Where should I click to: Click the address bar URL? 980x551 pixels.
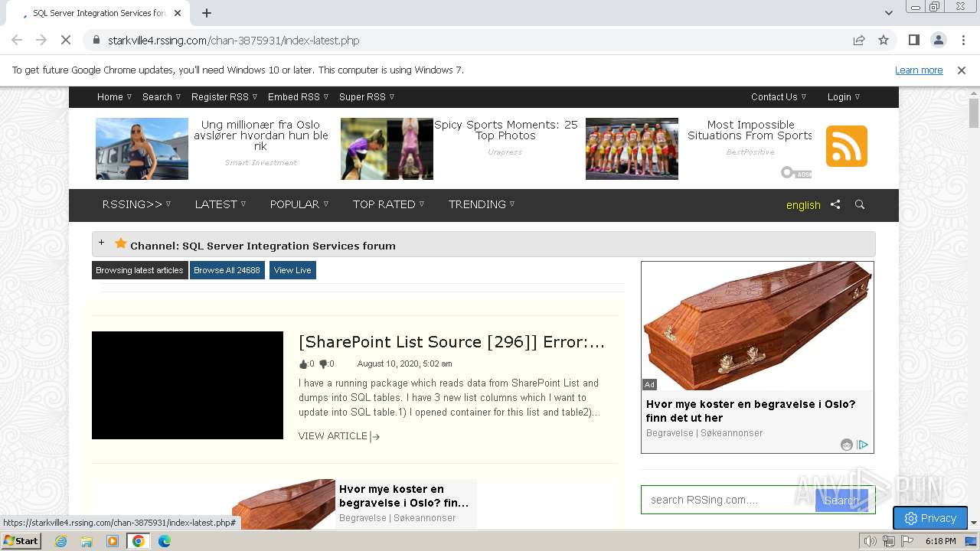(x=234, y=41)
